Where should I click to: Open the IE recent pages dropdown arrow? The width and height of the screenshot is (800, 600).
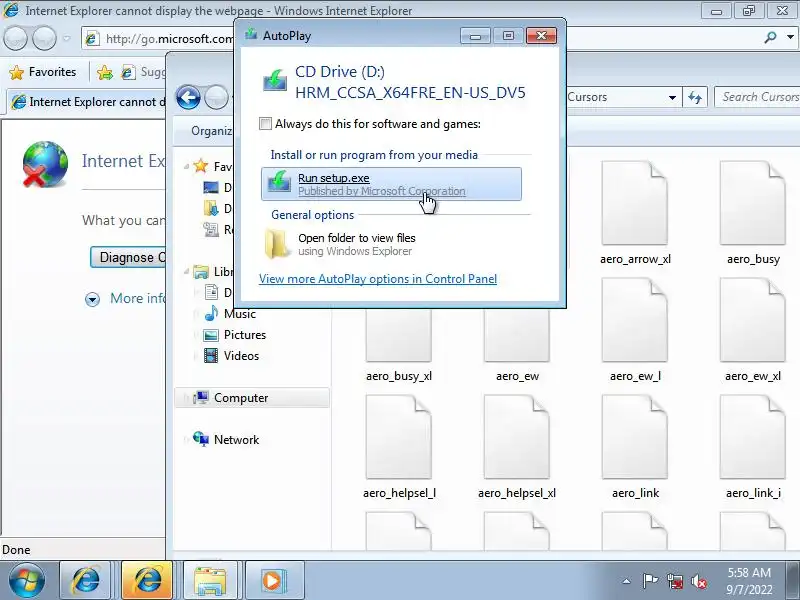[67, 38]
